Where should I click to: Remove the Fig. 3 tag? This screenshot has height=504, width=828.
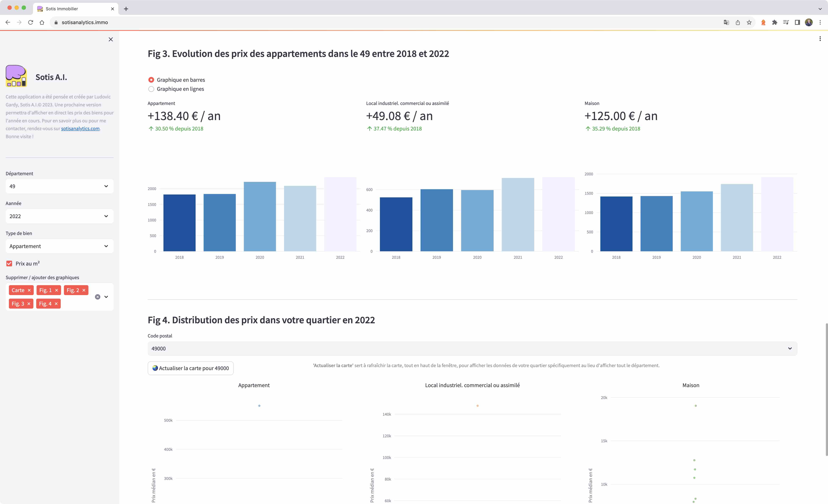point(29,304)
